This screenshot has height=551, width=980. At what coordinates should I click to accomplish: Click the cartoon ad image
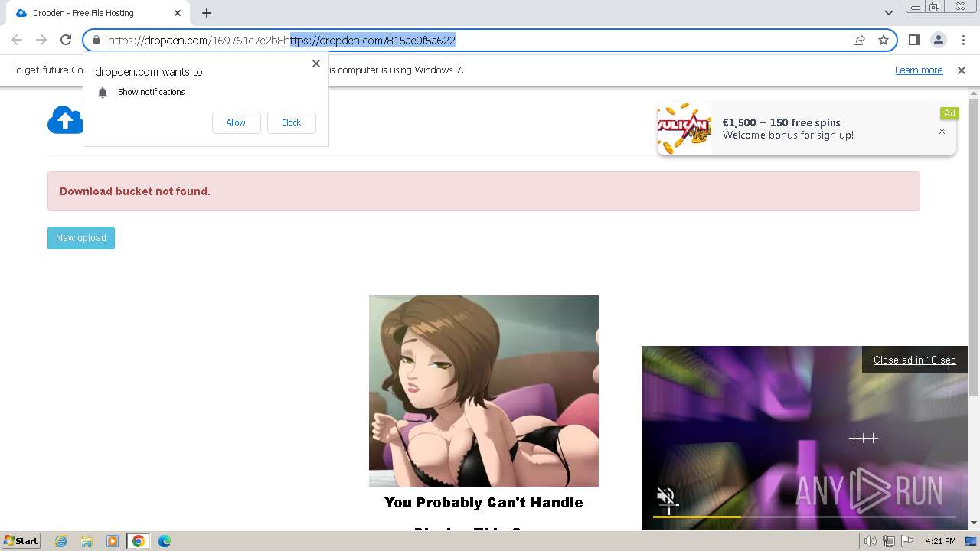(x=484, y=391)
